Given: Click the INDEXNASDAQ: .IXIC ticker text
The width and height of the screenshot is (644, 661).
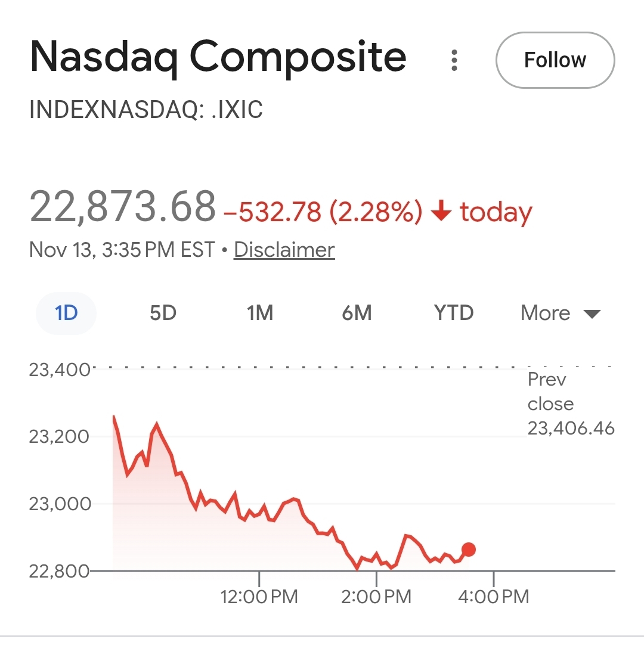Looking at the screenshot, I should click(x=146, y=110).
